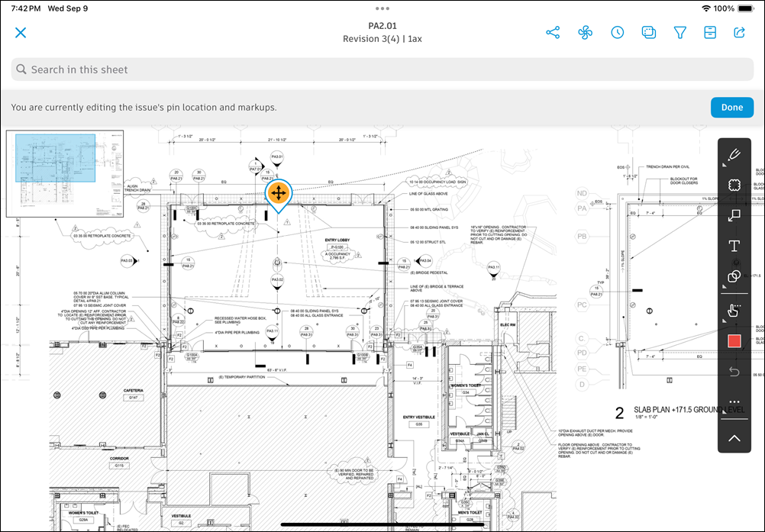Close the PA2.01 sheet viewer
This screenshot has height=532, width=765.
tap(21, 33)
